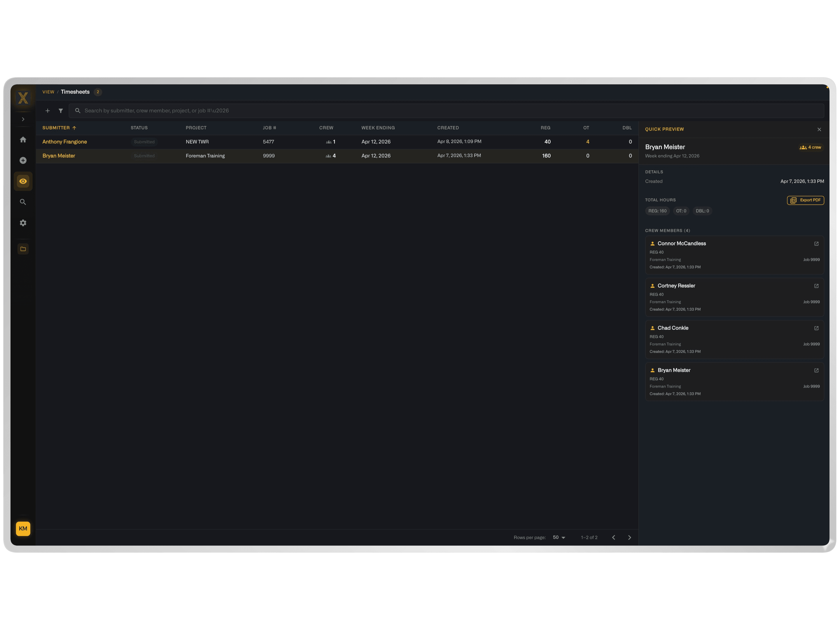Click the X app logo
The width and height of the screenshot is (840, 630).
click(x=23, y=98)
